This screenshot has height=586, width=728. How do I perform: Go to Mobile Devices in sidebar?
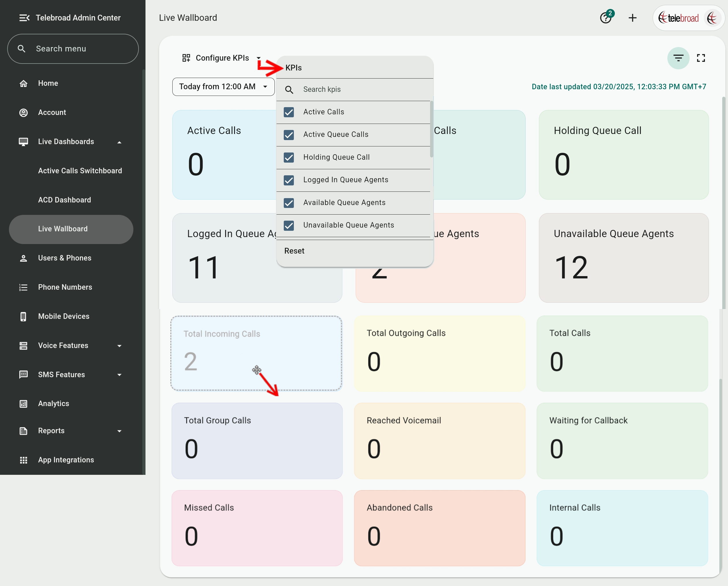pyautogui.click(x=64, y=316)
